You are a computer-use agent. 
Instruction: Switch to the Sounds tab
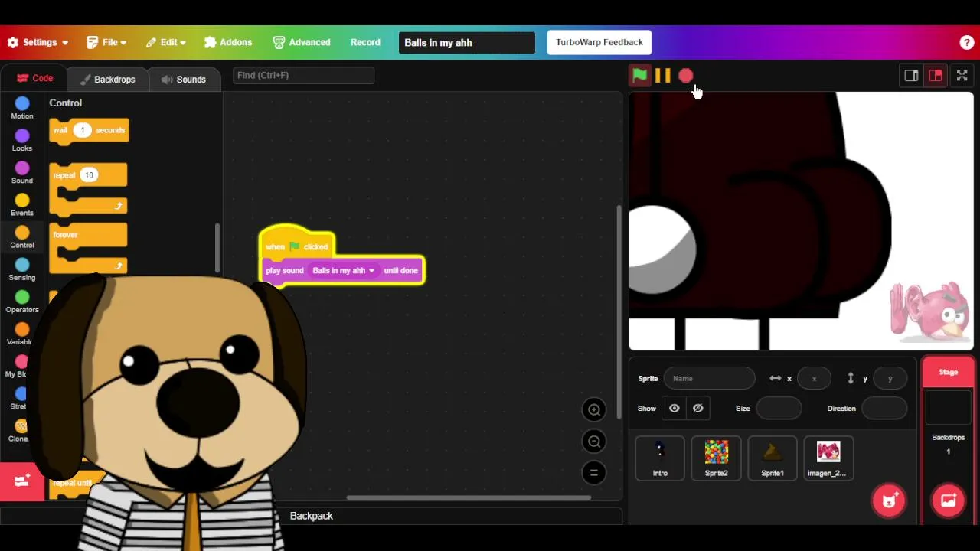tap(184, 79)
